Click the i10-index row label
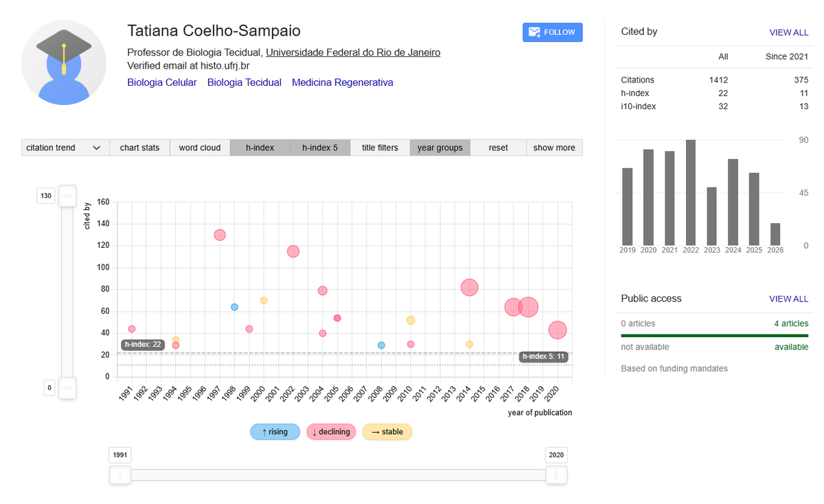 639,106
